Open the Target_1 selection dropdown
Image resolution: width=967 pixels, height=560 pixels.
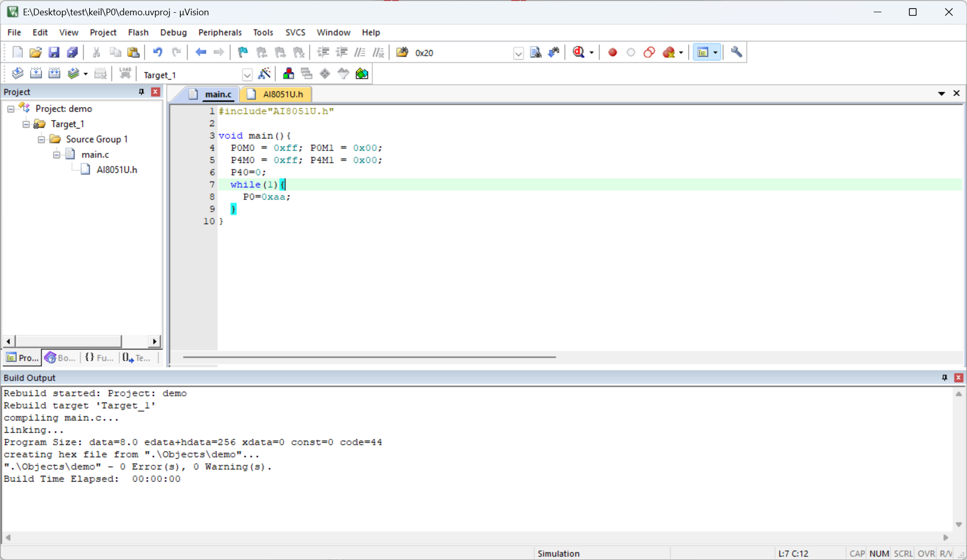(x=247, y=75)
